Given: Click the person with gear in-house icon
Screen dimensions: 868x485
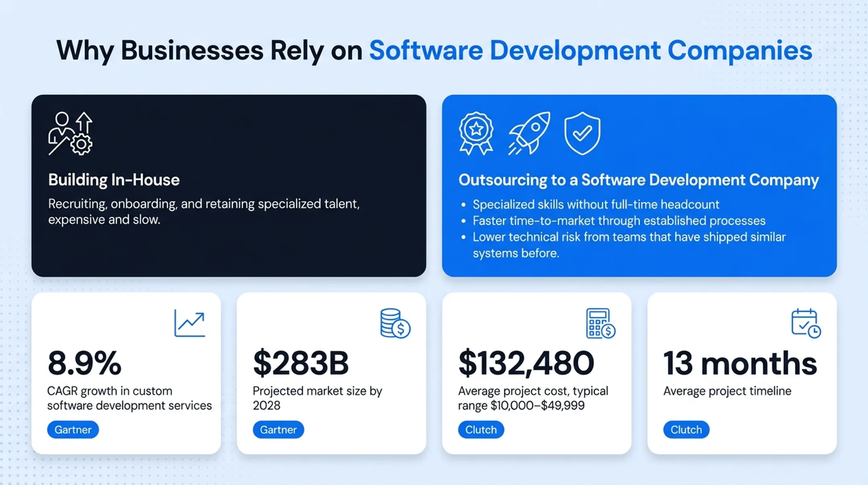Looking at the screenshot, I should tap(70, 133).
